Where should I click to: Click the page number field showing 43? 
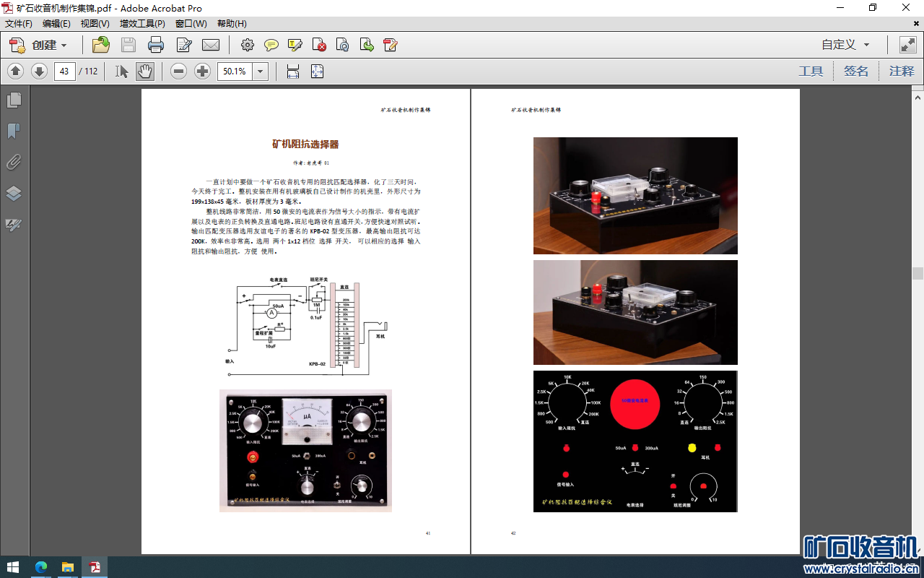pos(65,71)
